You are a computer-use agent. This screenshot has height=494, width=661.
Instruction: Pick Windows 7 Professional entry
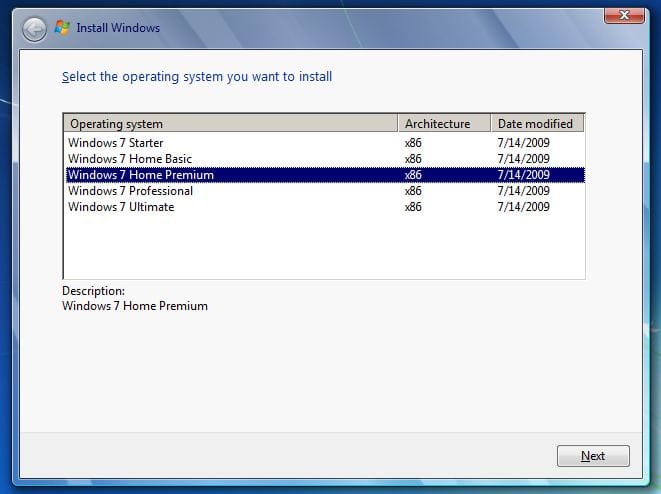pyautogui.click(x=131, y=191)
